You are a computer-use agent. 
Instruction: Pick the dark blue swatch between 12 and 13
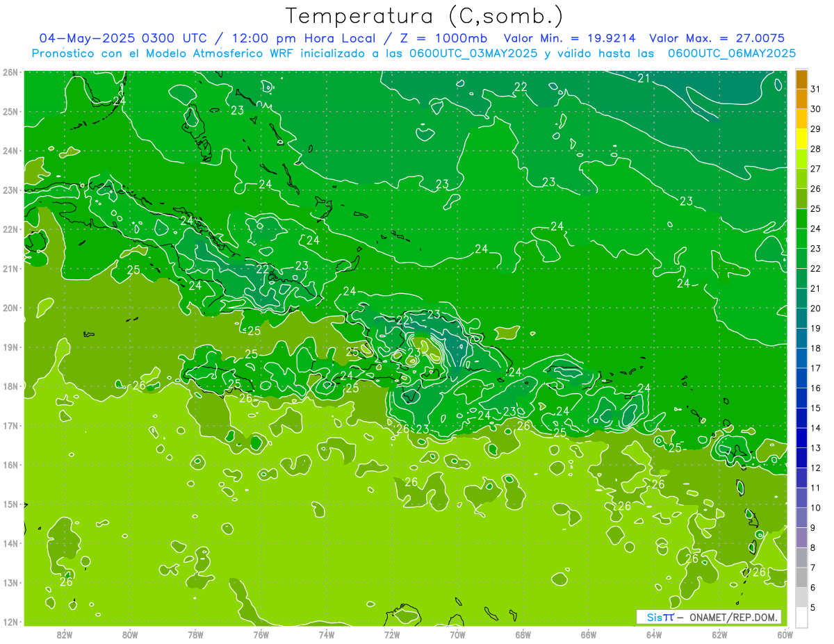801,458
